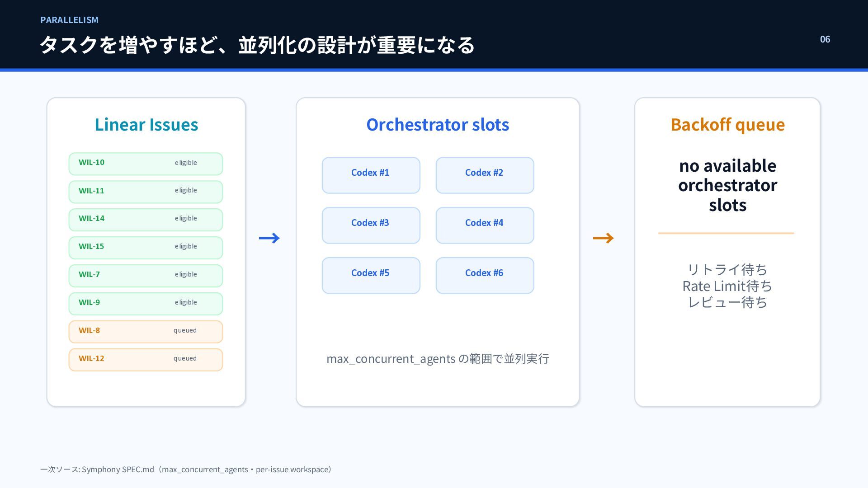Click the eligible status of WIL-9

click(x=186, y=302)
